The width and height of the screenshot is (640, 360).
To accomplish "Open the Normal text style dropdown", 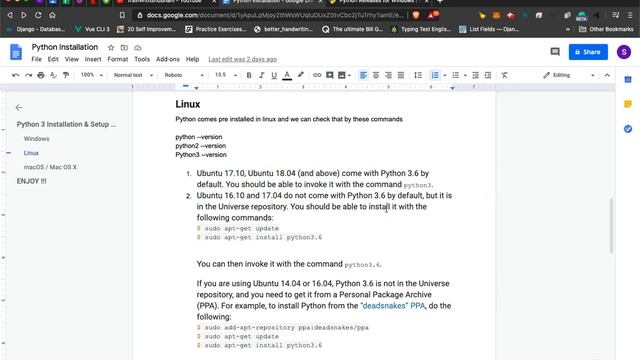I will pyautogui.click(x=133, y=75).
